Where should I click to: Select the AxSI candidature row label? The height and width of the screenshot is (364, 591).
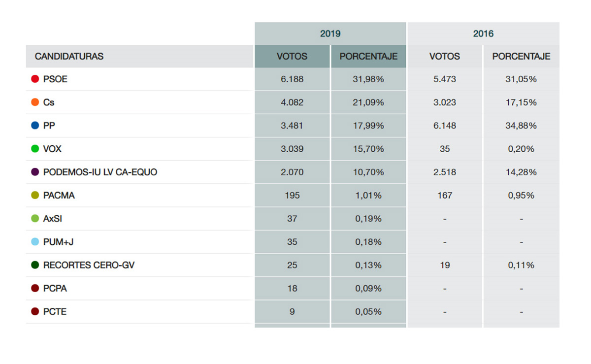(x=53, y=219)
